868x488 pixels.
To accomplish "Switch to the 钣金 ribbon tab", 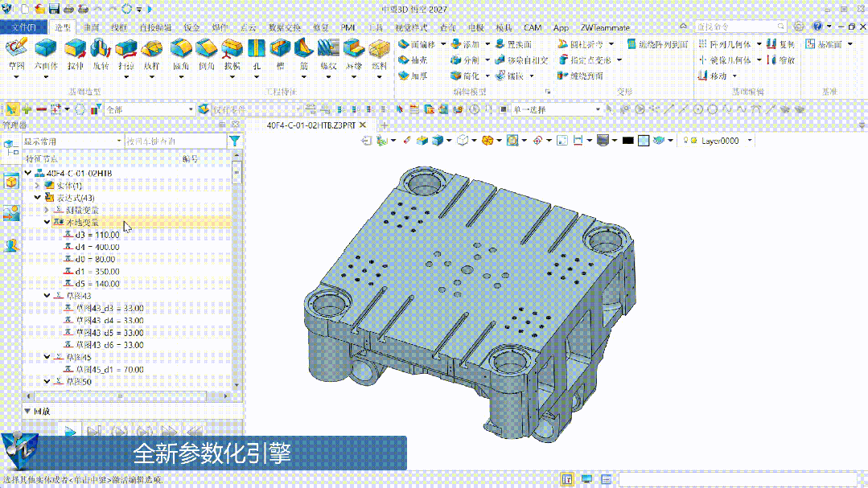I will point(191,27).
